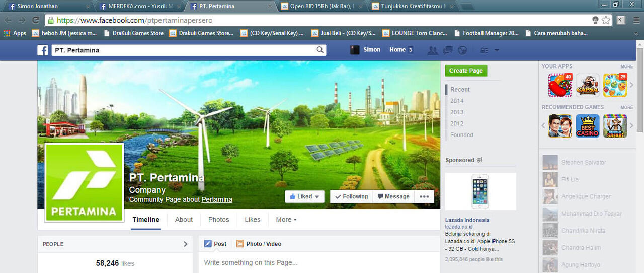
Task: Toggle the Following button
Action: 352,196
